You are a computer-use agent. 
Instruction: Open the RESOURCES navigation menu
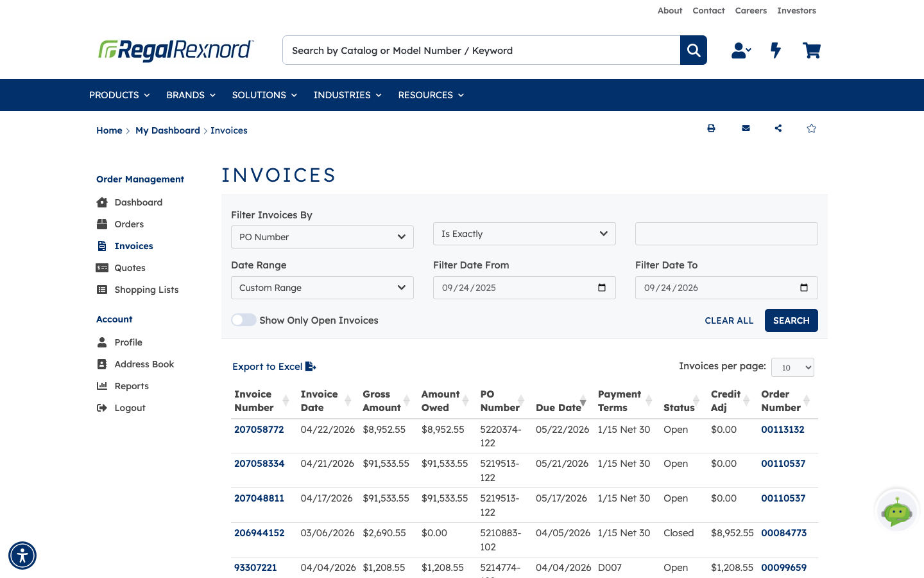431,95
